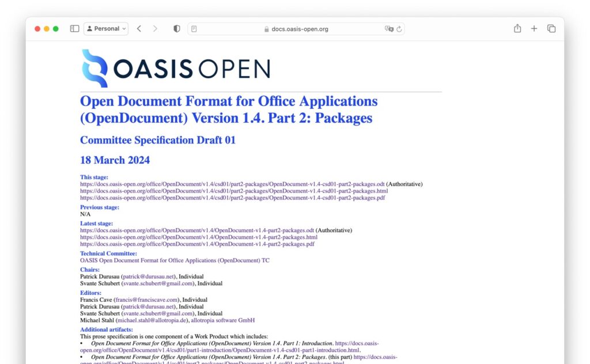Open the Personal profile dropdown
The height and width of the screenshot is (364, 590).
pos(106,29)
